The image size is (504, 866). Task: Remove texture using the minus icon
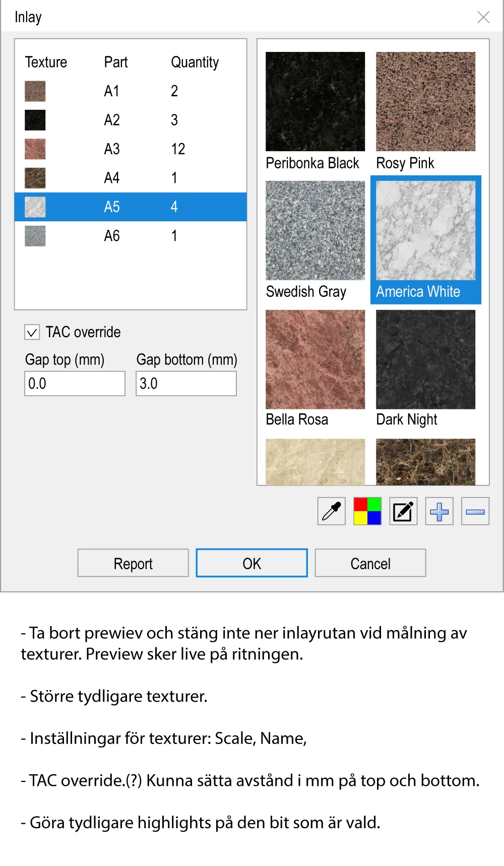(x=475, y=511)
